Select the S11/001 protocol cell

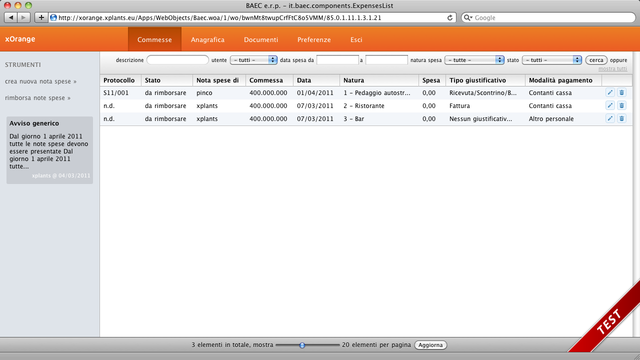(x=116, y=93)
